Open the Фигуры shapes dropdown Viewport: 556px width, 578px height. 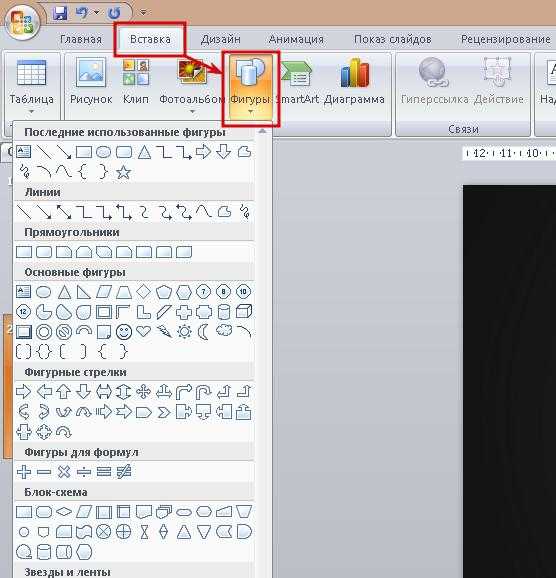[x=251, y=87]
